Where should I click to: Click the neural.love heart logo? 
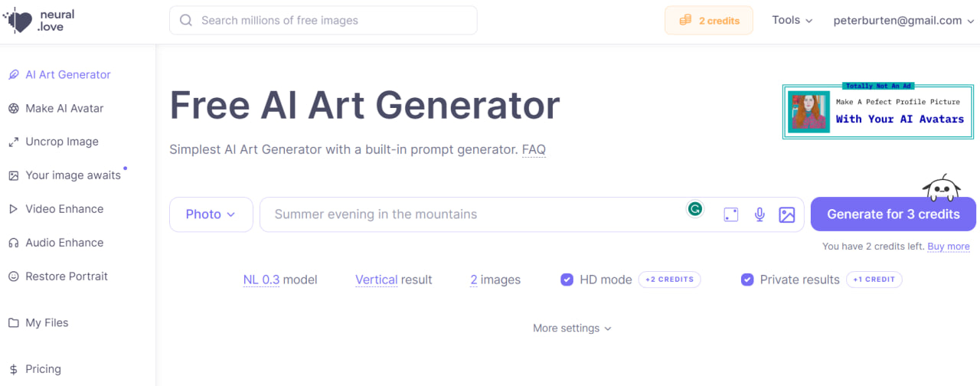point(18,21)
